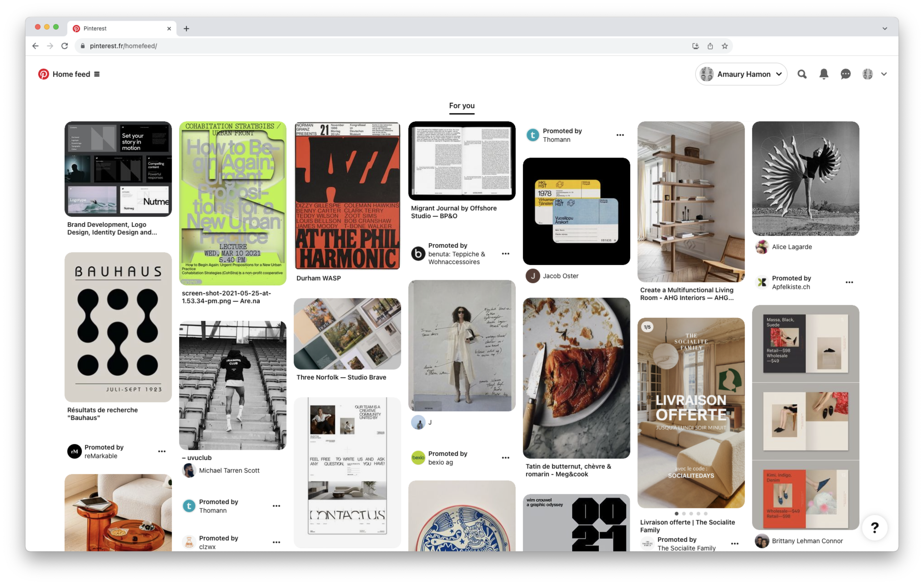
Task: Click the install app icon in the address bar
Action: pos(695,46)
